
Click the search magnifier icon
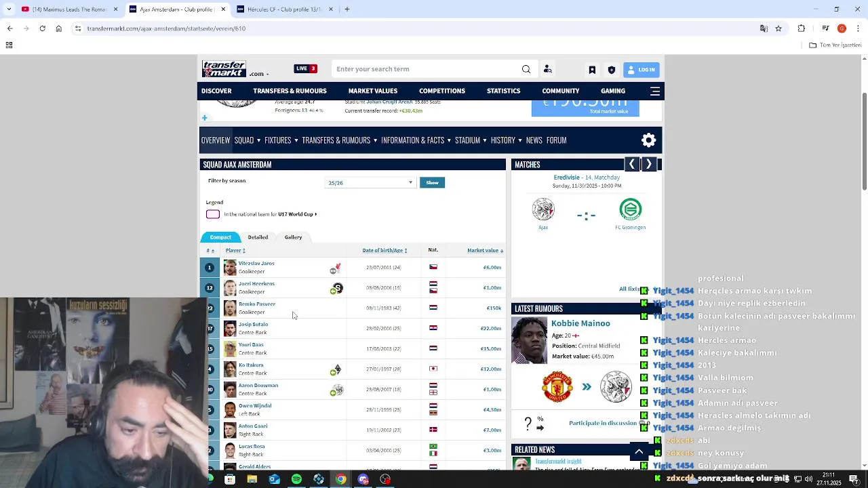click(526, 69)
